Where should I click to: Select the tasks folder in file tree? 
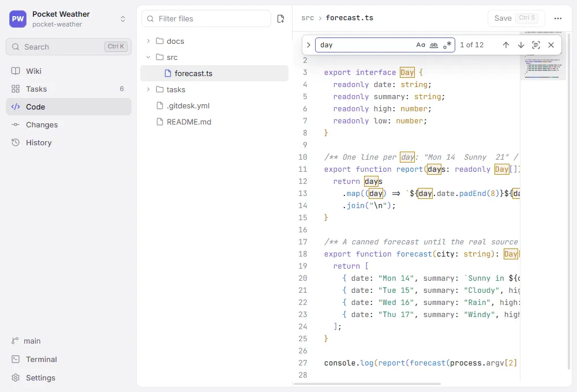[214, 89]
